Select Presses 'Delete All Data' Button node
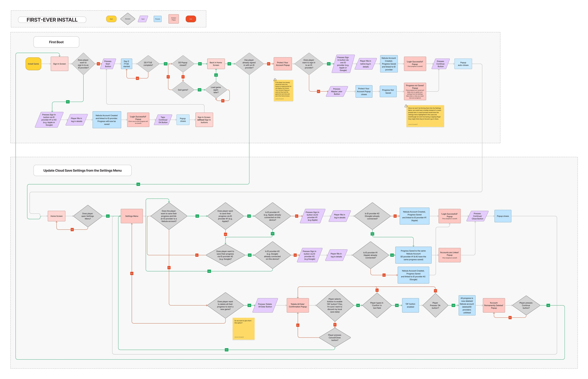The image size is (588, 379). 265,305
